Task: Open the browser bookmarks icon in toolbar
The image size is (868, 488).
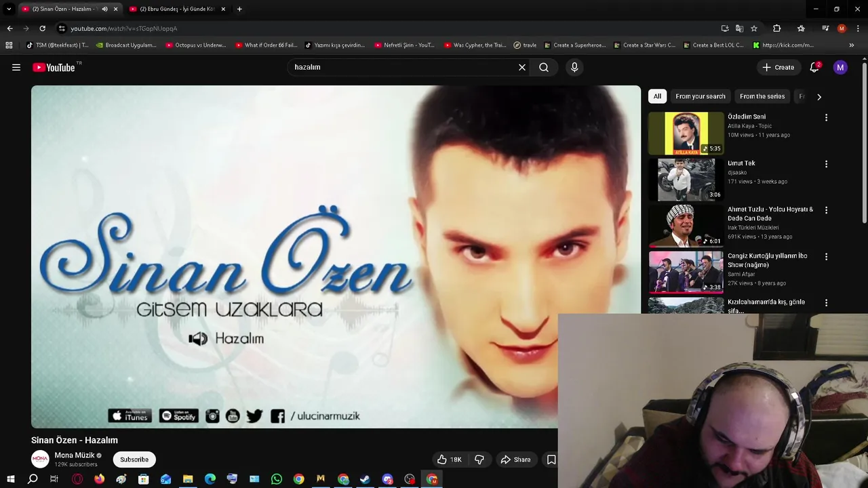Action: [x=801, y=28]
